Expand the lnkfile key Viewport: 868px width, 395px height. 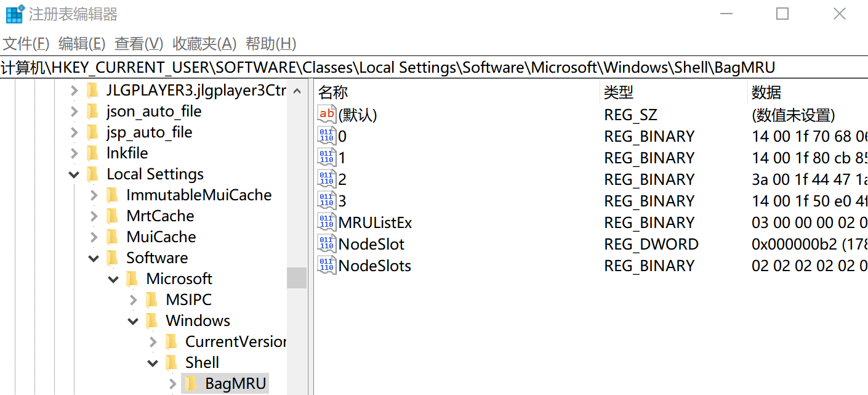pos(74,154)
